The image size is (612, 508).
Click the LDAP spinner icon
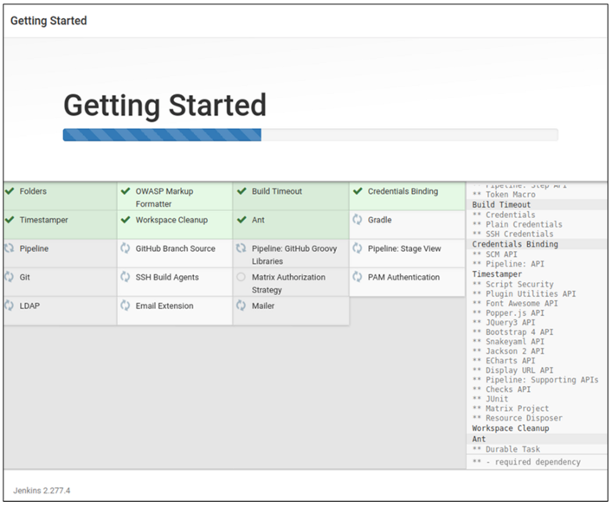coord(9,306)
